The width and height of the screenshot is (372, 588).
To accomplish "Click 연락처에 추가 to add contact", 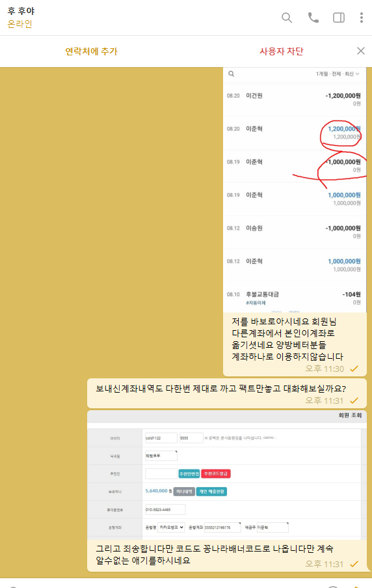I will pyautogui.click(x=92, y=51).
